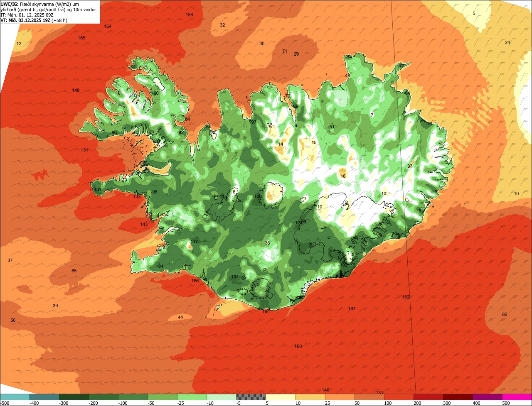Click the map value 24 at the upper right
532x406 pixels.
tap(507, 42)
